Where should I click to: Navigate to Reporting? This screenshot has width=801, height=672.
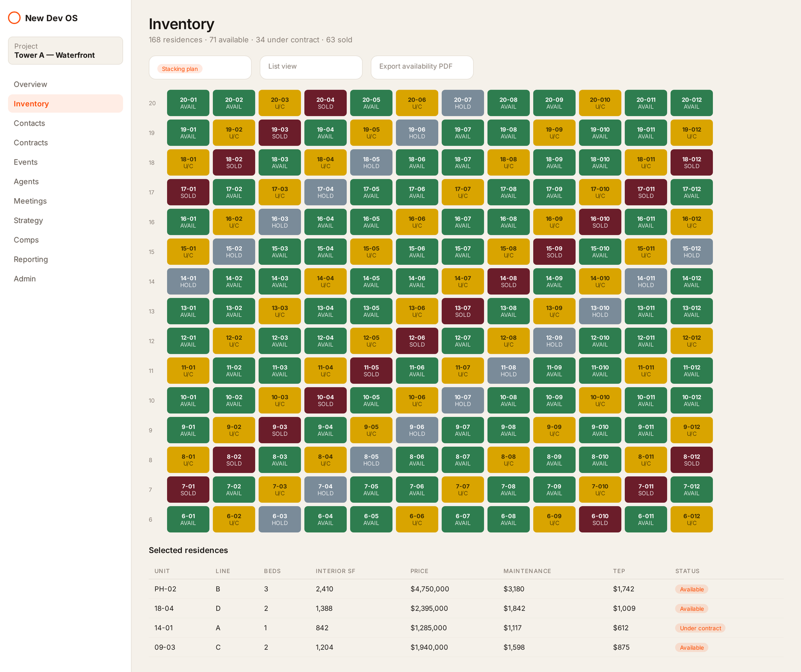click(66, 259)
